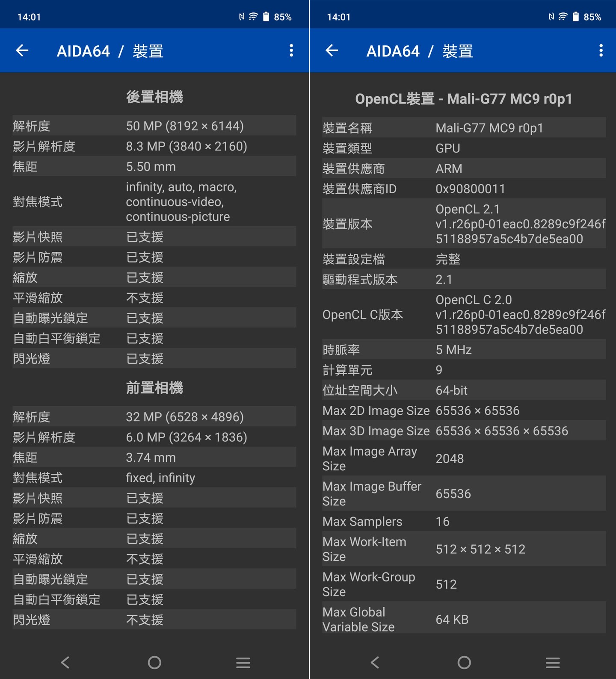The height and width of the screenshot is (679, 616).
Task: Tap the rear camera 影片防震 row label
Action: (x=38, y=257)
